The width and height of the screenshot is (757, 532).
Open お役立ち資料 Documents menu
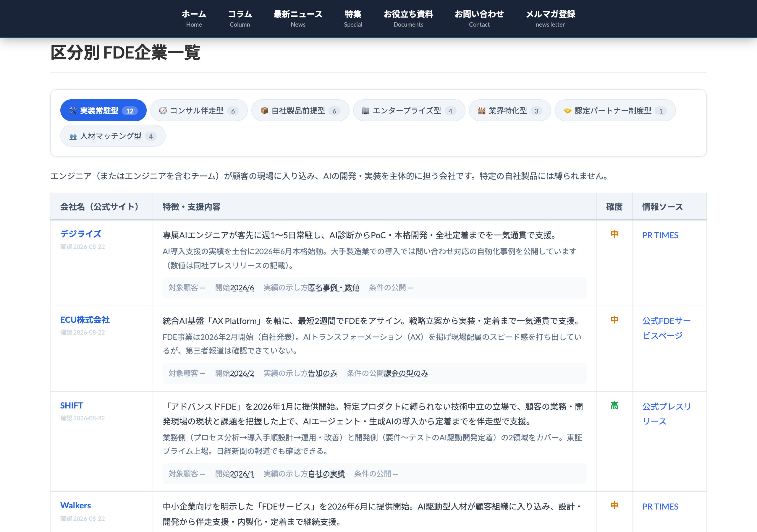point(408,18)
